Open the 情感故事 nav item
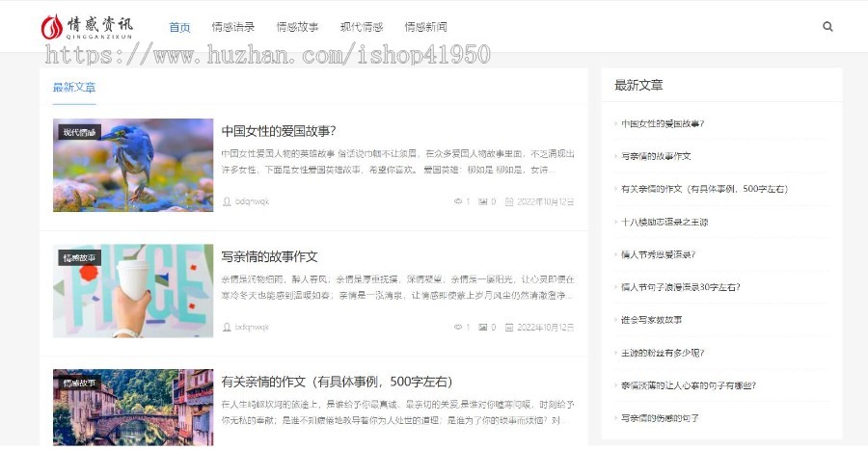Image resolution: width=868 pixels, height=450 pixels. point(297,27)
